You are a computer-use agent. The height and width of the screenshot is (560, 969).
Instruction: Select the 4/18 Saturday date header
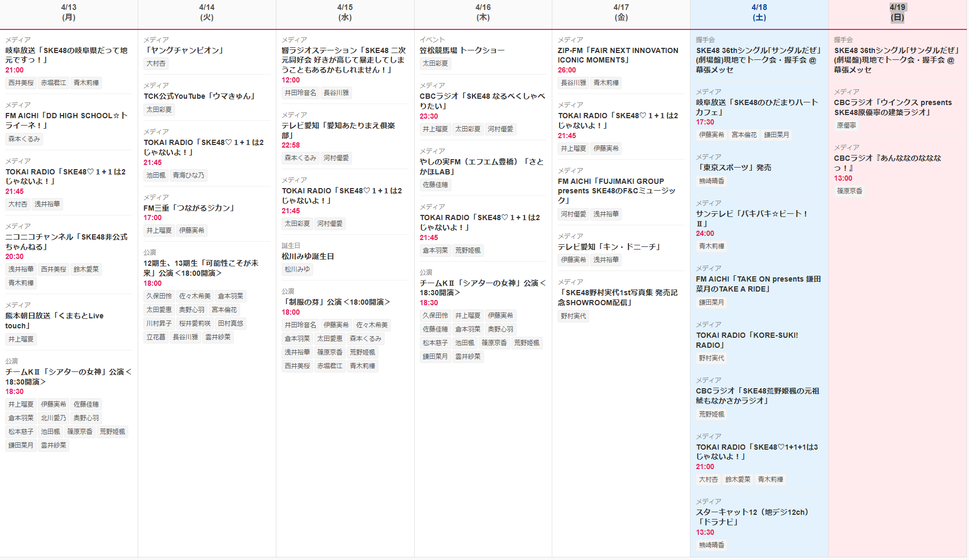click(759, 12)
